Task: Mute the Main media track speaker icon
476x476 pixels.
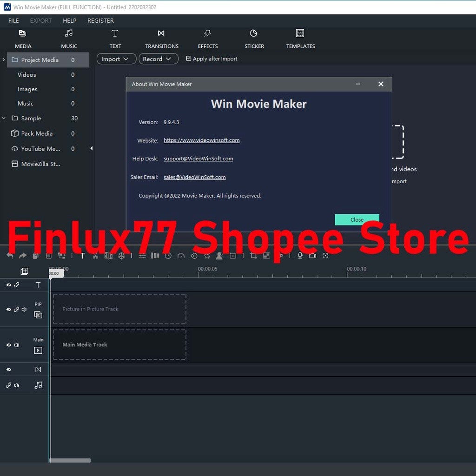Action: (17, 345)
